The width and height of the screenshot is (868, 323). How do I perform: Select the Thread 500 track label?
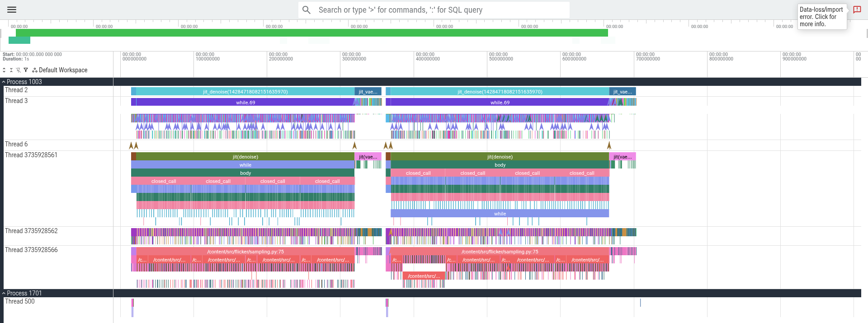tap(20, 301)
